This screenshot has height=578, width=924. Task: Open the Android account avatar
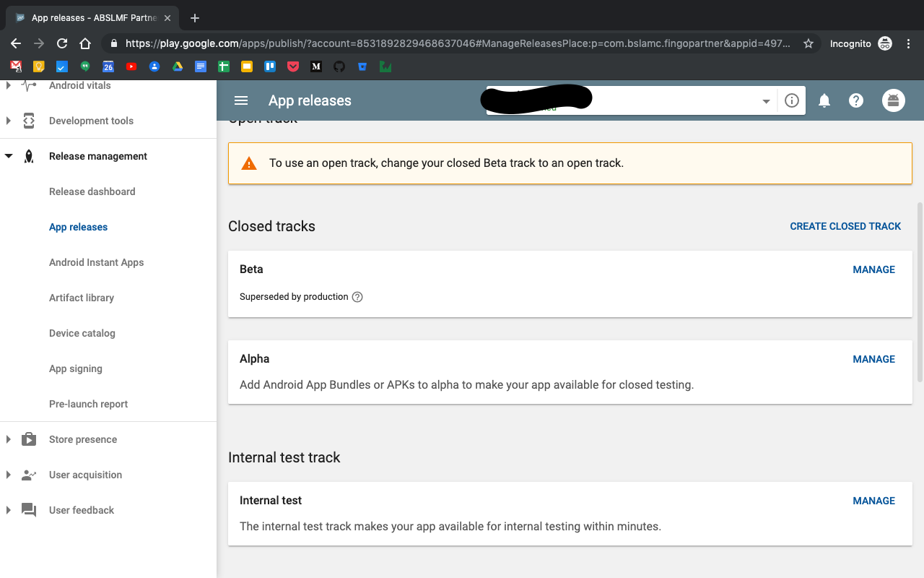[x=894, y=100]
